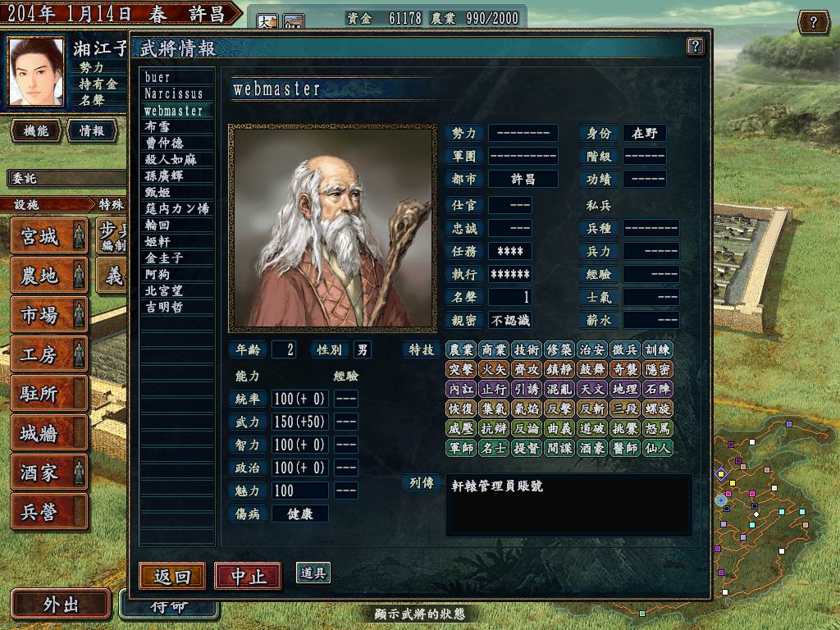Click the 治安 skill icon
This screenshot has width=840, height=630.
(592, 349)
